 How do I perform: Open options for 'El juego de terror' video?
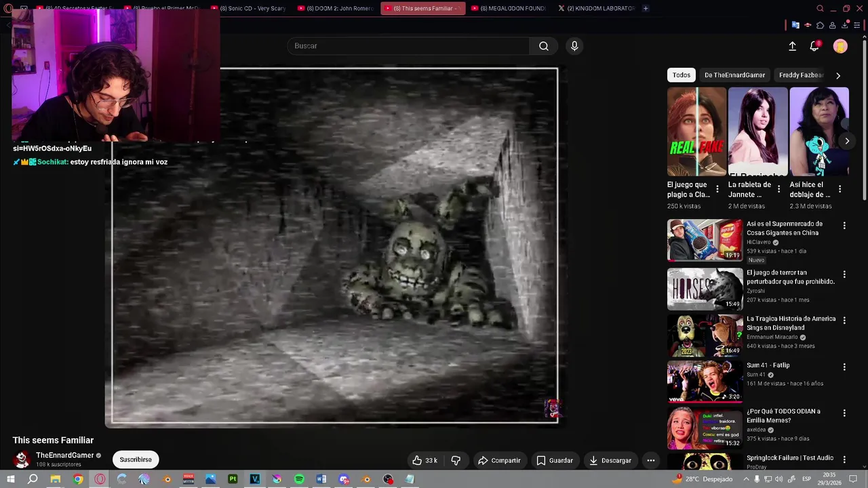click(x=844, y=274)
